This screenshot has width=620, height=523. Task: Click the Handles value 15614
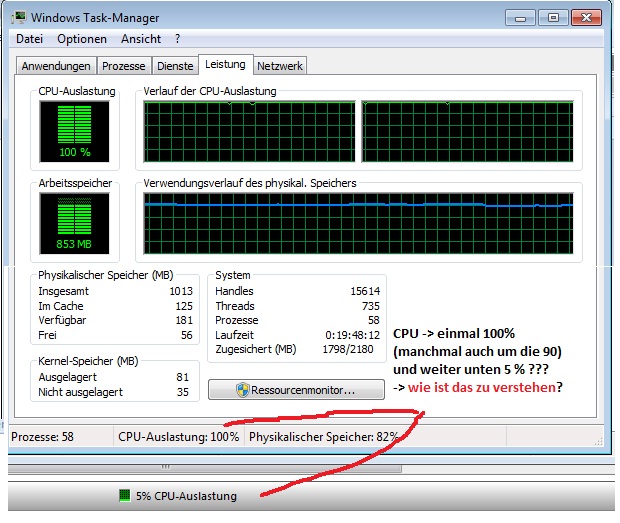pos(365,291)
